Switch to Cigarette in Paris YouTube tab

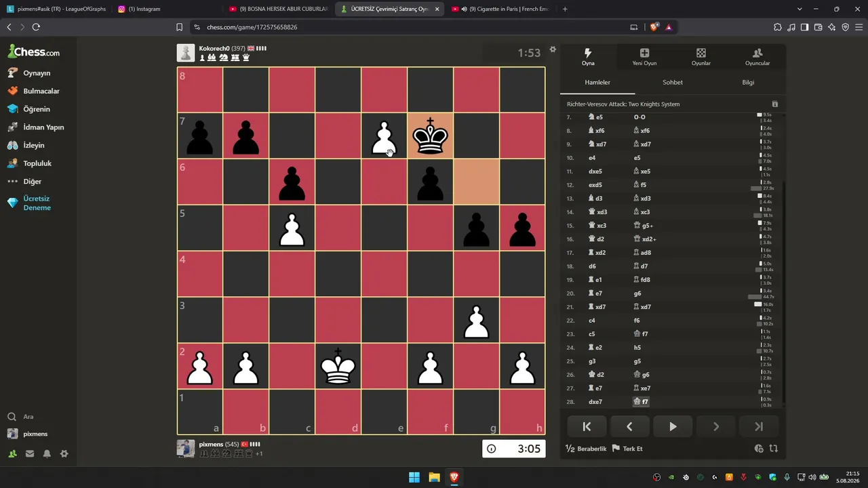pos(500,9)
